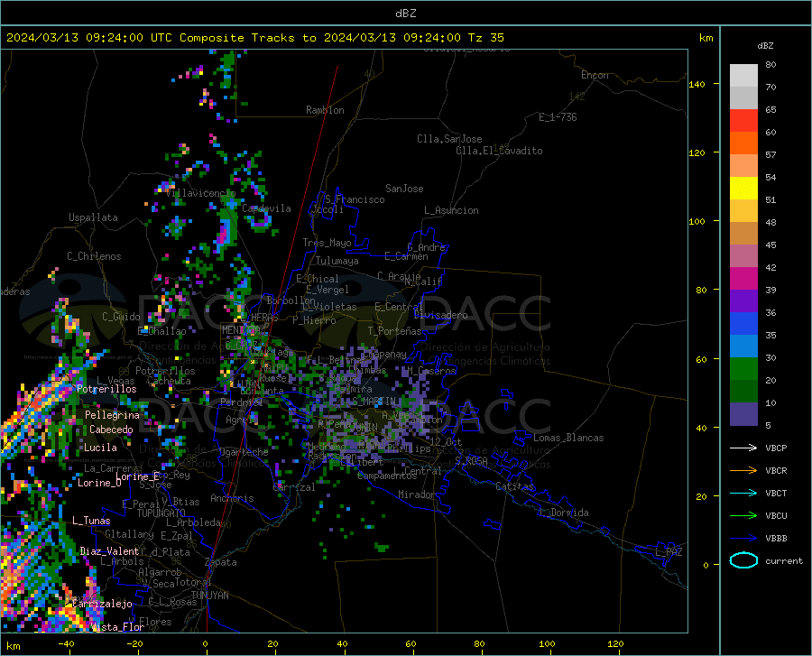Click the 100 km vertical axis tick
This screenshot has height=656, width=812.
coord(697,221)
